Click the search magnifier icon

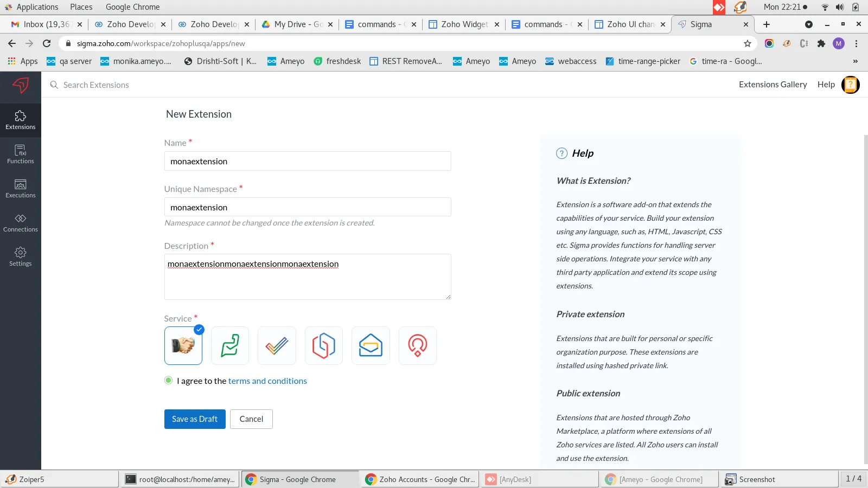(54, 85)
